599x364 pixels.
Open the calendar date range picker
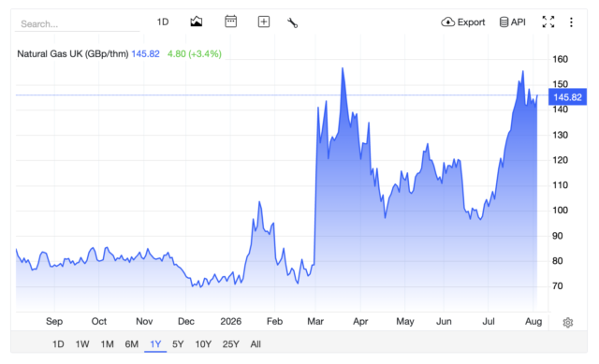[x=231, y=22]
